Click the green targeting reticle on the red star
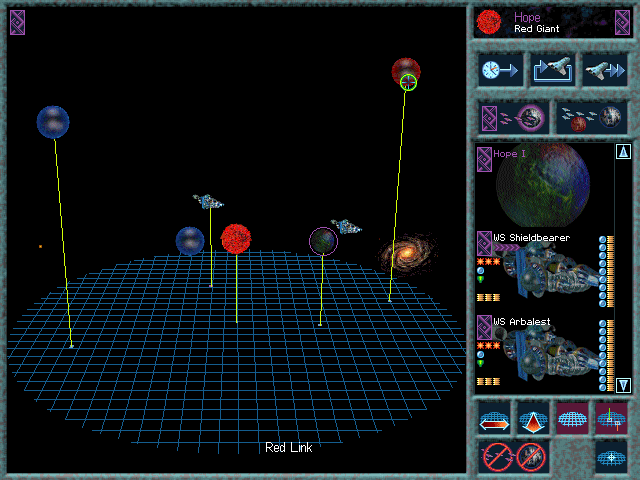 point(408,82)
